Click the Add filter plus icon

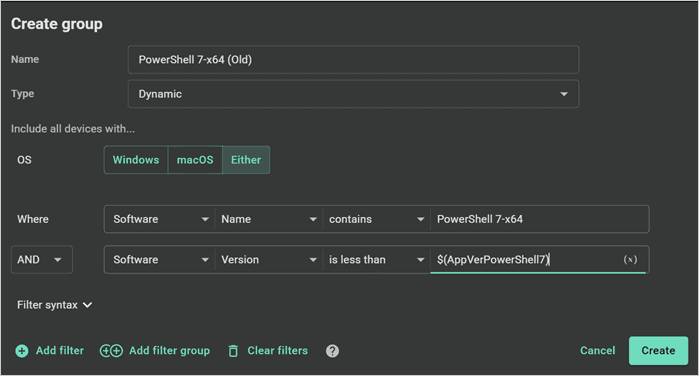coord(22,351)
